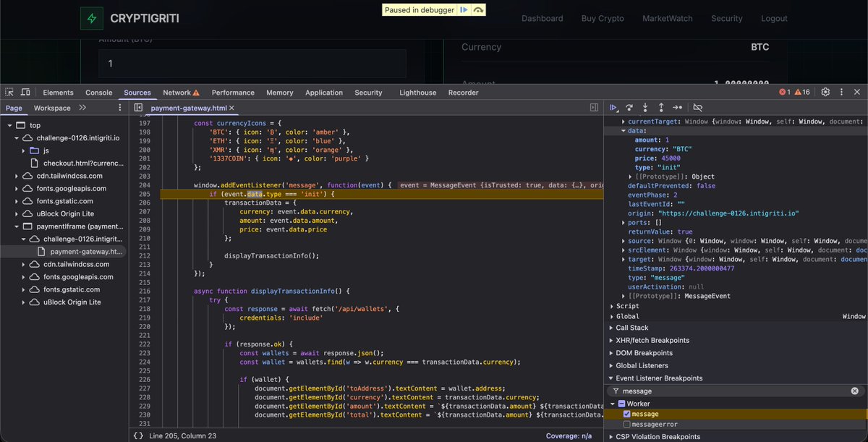Screen dimensions: 868x442
Task: Open the site Security nav link
Action: (727, 18)
